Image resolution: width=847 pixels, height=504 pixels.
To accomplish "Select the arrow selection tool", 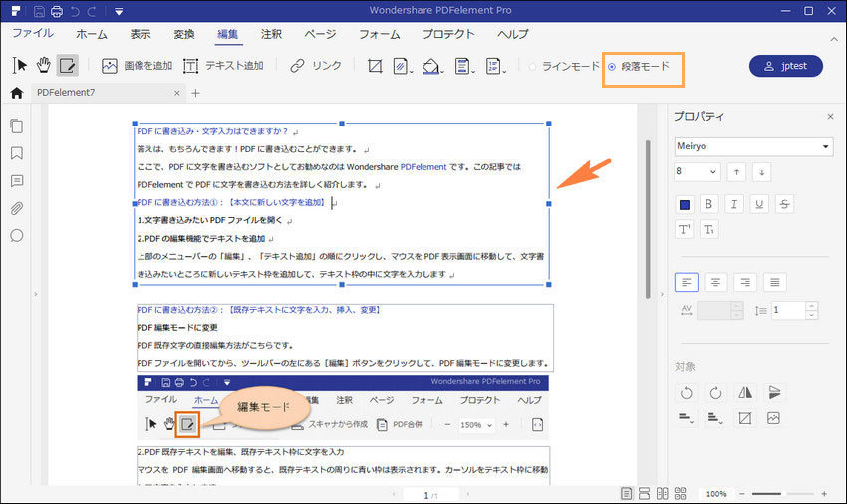I will click(20, 66).
